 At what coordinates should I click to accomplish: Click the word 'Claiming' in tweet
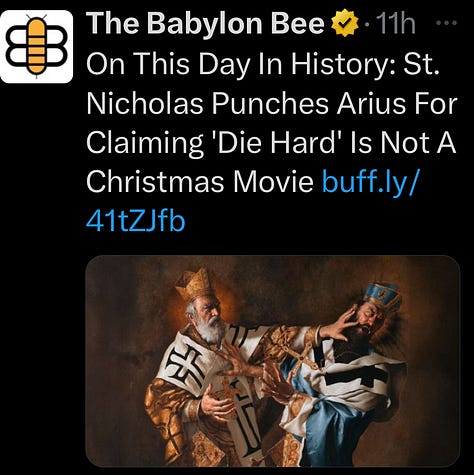pos(145,143)
